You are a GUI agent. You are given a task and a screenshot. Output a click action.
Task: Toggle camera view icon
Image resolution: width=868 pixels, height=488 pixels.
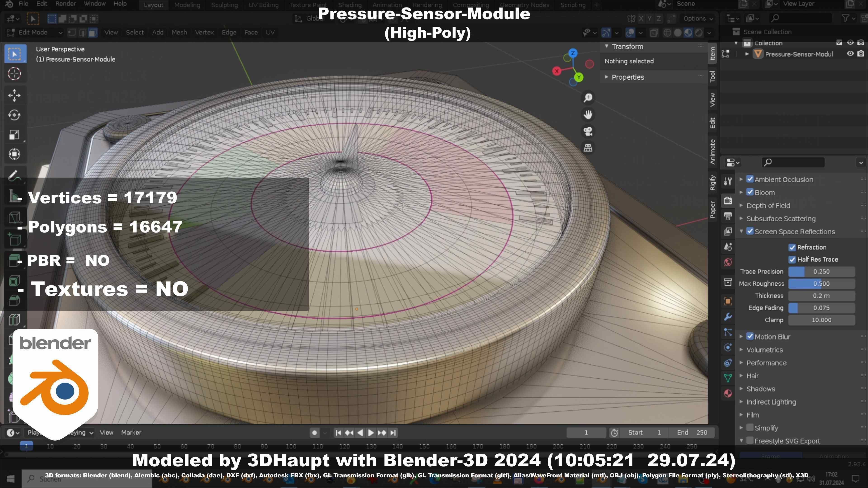pyautogui.click(x=588, y=131)
